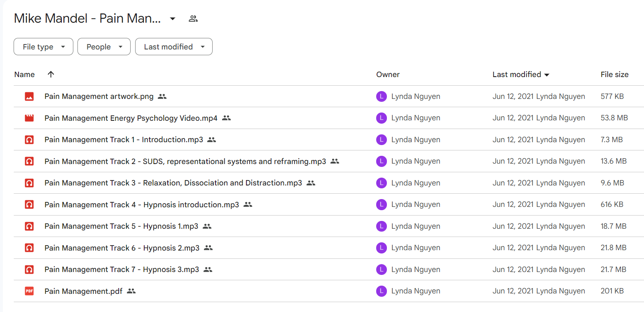Select Pain Management Track 1 - Introduction.mp3
This screenshot has height=312, width=644.
pyautogui.click(x=124, y=140)
